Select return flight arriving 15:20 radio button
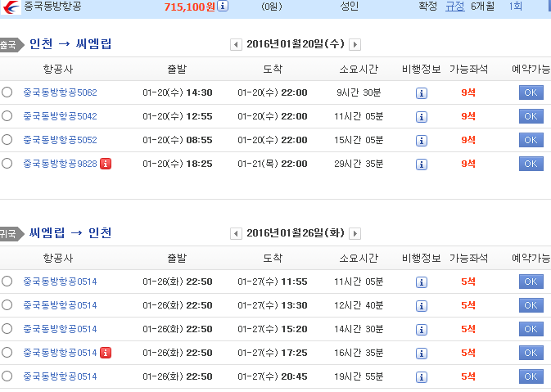The width and height of the screenshot is (551, 392). (x=7, y=329)
